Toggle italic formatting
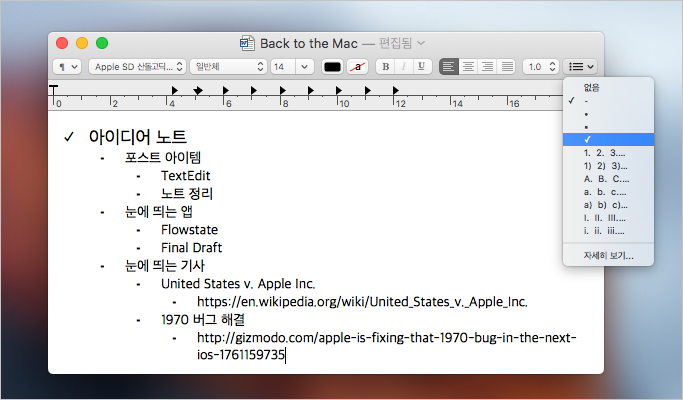 tap(404, 67)
